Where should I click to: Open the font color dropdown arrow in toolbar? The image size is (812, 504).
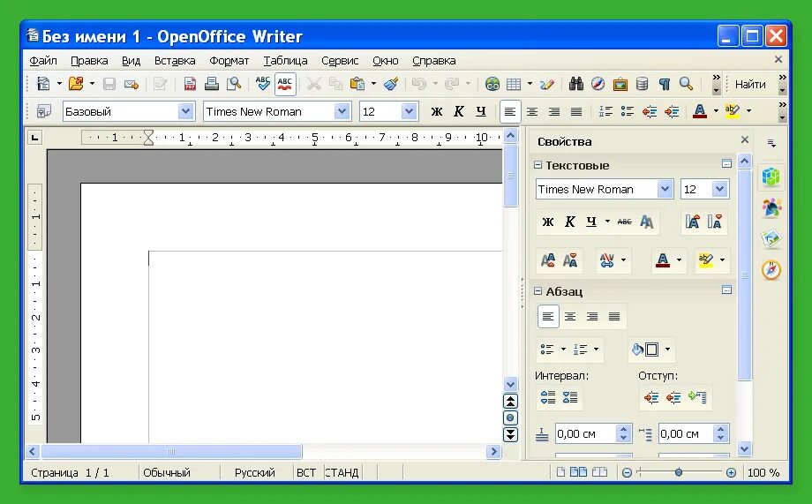pos(716,111)
